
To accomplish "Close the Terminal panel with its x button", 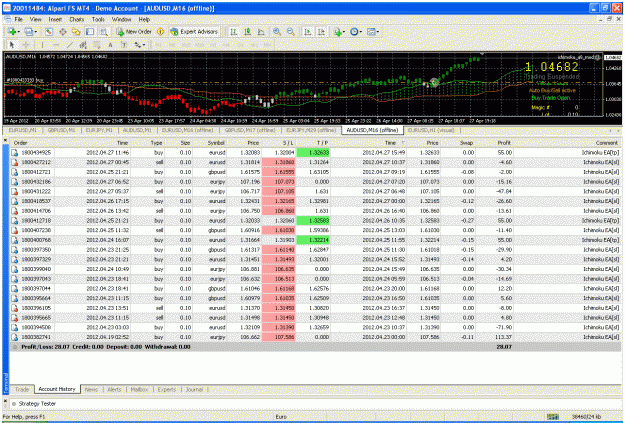I will [5, 140].
